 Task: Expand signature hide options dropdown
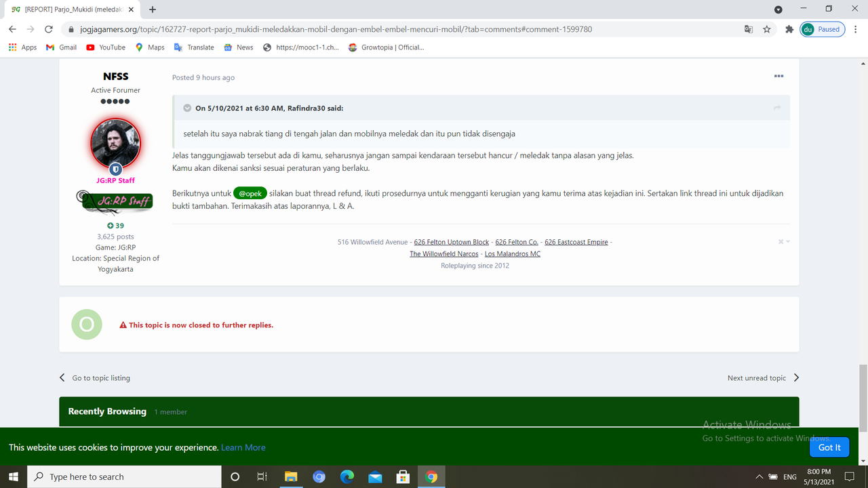(784, 242)
